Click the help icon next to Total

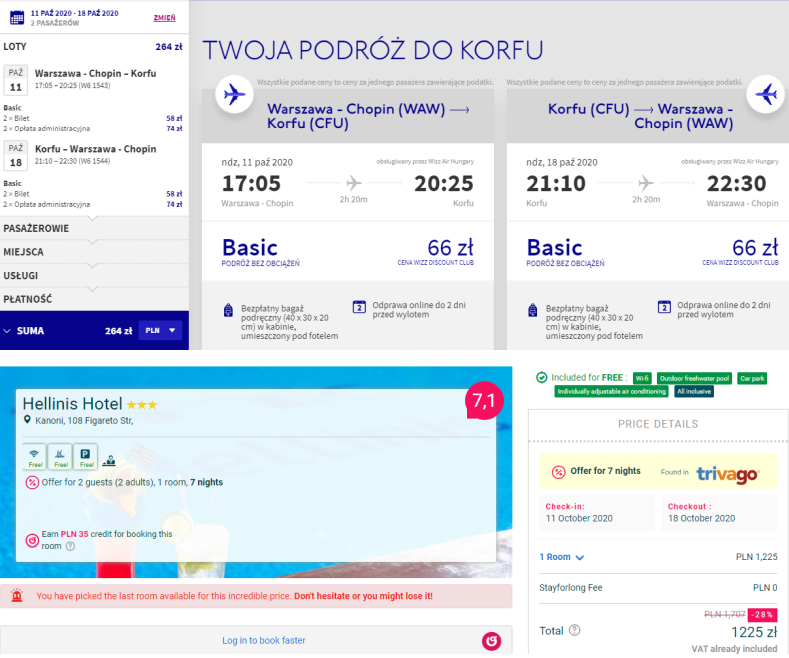pyautogui.click(x=575, y=630)
